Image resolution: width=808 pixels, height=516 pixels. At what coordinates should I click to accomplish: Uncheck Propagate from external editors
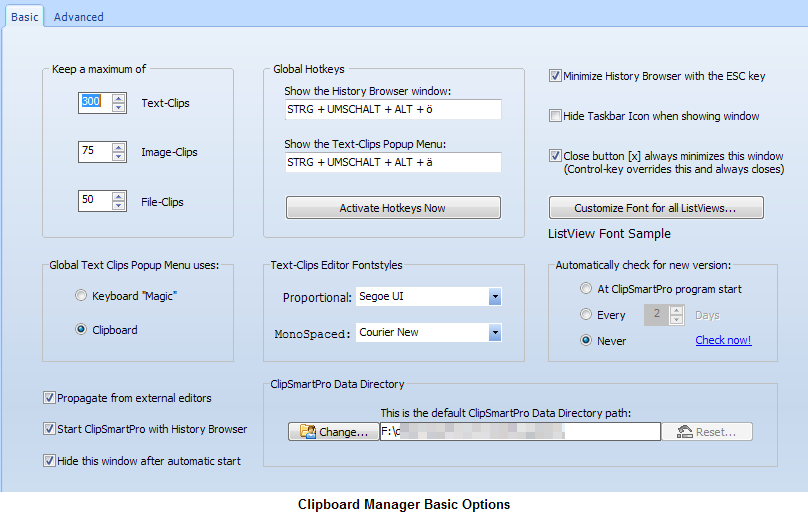point(49,398)
